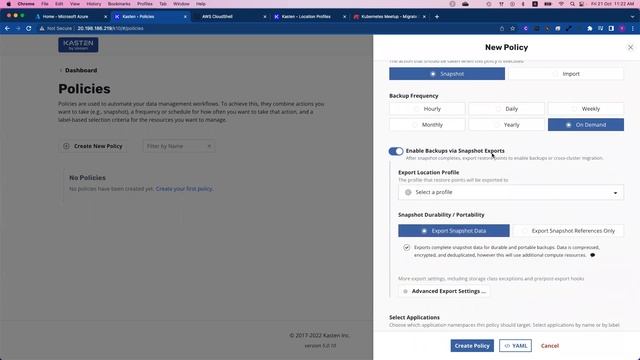Close the Home - Microsoft Azure tab

105,17
